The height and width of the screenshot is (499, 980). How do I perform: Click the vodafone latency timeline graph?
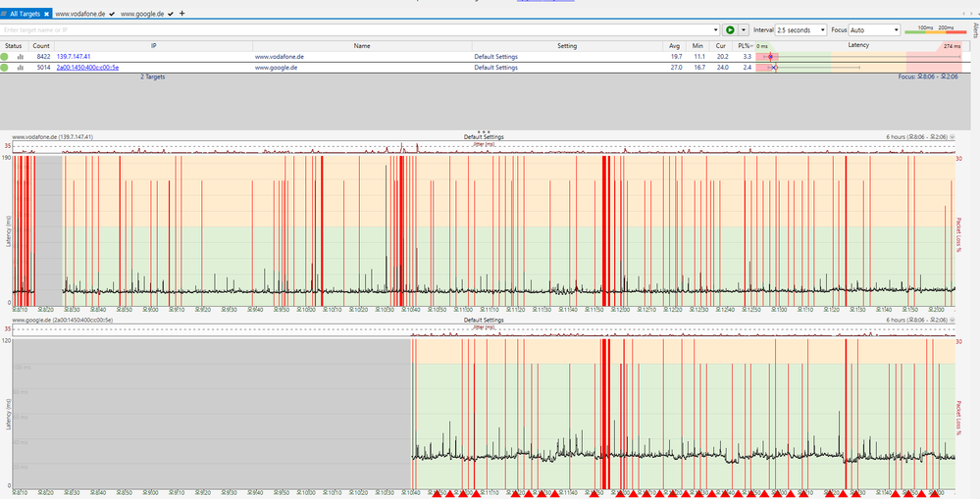pyautogui.click(x=484, y=230)
